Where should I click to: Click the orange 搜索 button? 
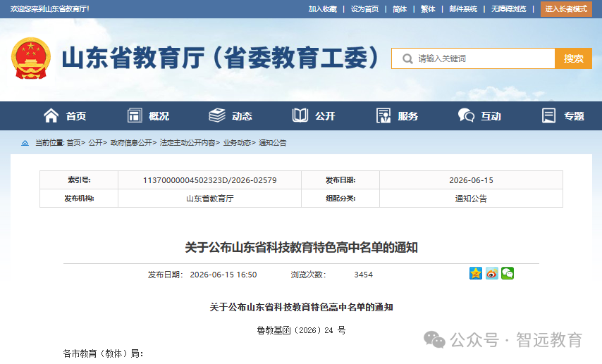click(x=573, y=58)
